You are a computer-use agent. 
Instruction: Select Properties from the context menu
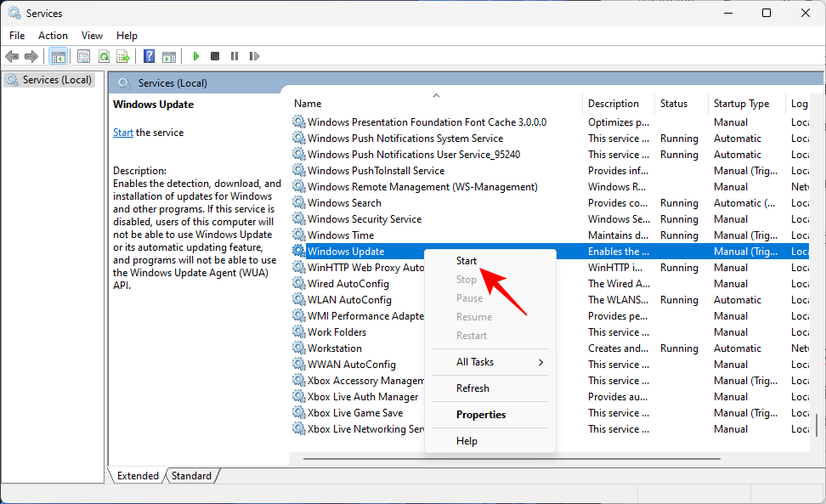coord(478,414)
